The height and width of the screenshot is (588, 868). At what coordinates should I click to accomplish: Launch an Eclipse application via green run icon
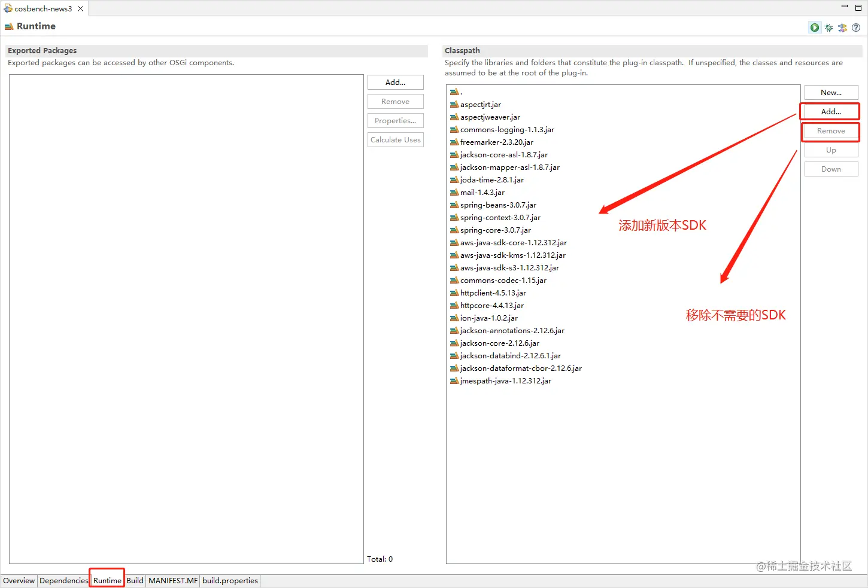pos(814,28)
